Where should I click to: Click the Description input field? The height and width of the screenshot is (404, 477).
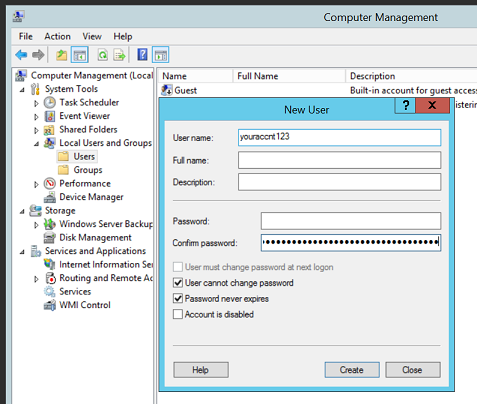tap(339, 182)
